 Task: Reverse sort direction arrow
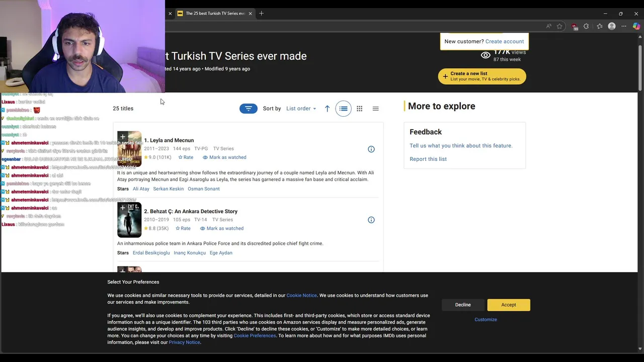(x=327, y=109)
